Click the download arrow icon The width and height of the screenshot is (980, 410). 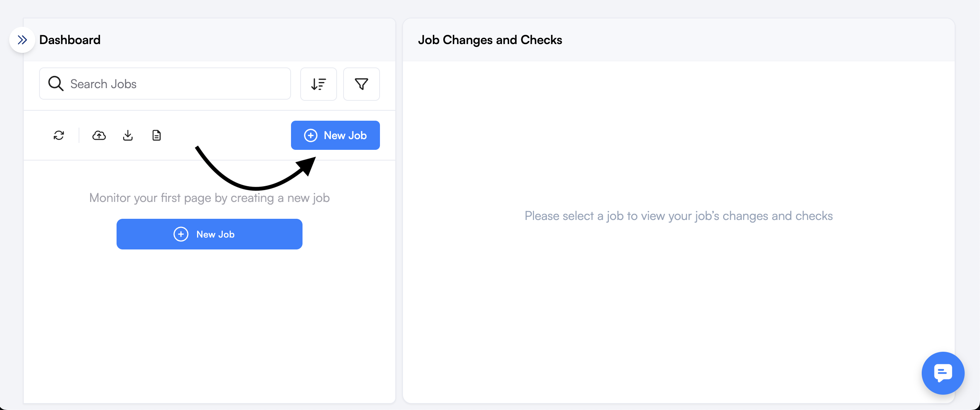pyautogui.click(x=128, y=135)
